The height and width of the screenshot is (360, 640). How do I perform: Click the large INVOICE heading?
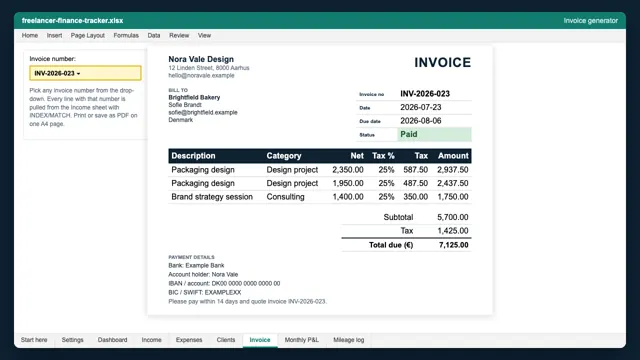[x=442, y=62]
